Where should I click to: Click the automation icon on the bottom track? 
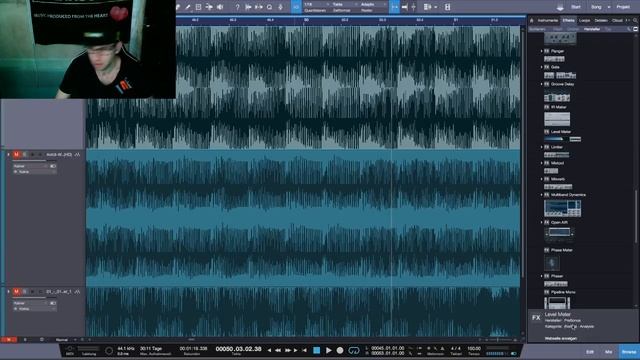click(x=77, y=292)
